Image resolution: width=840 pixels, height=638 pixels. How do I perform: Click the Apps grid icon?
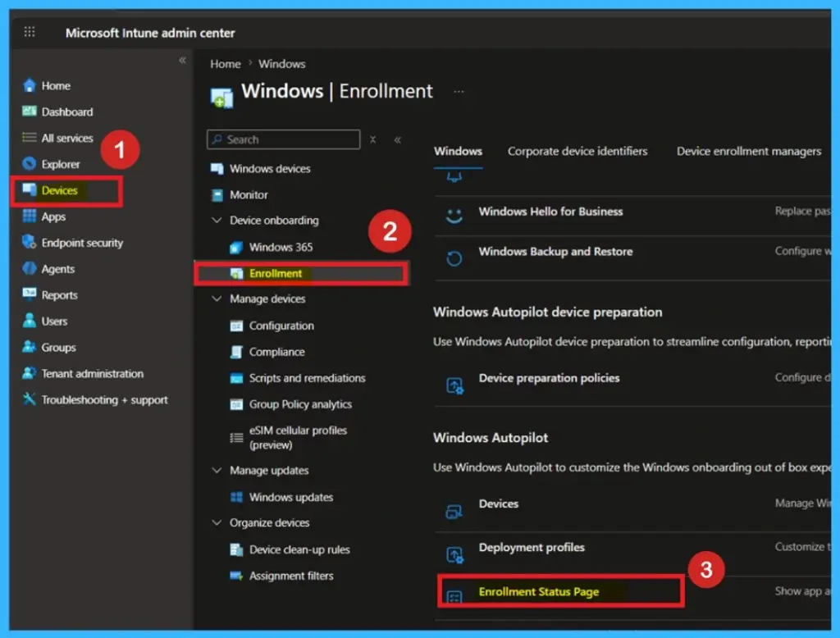tap(30, 216)
